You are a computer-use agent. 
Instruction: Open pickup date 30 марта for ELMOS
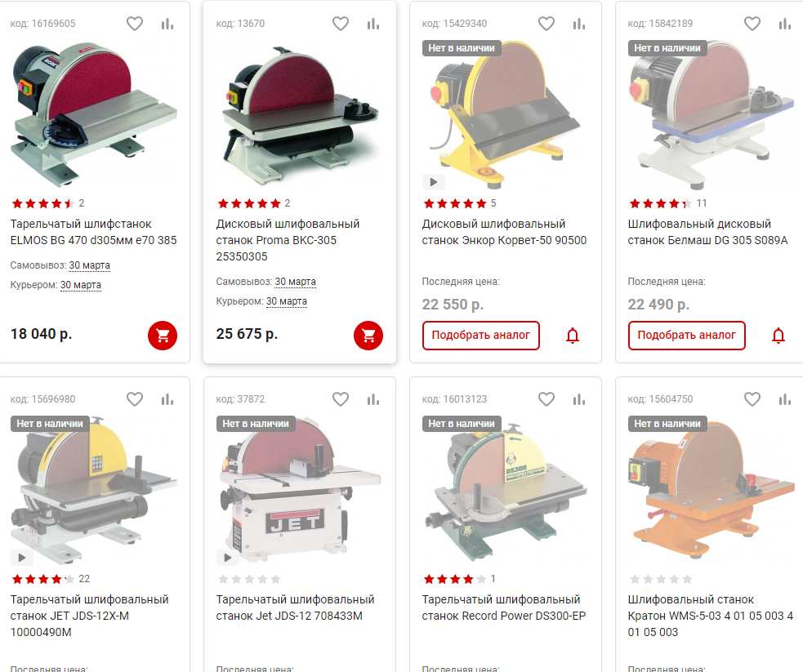(x=90, y=265)
